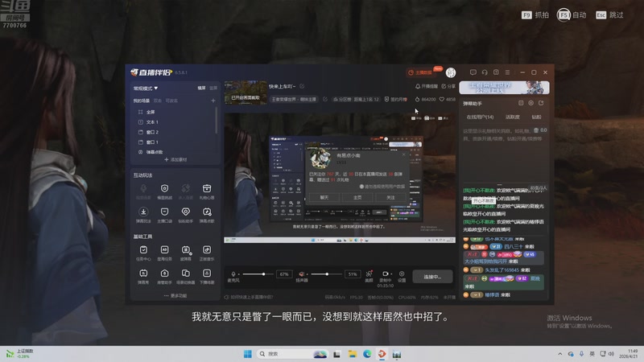Click the 星海任务 AD icon

click(164, 249)
